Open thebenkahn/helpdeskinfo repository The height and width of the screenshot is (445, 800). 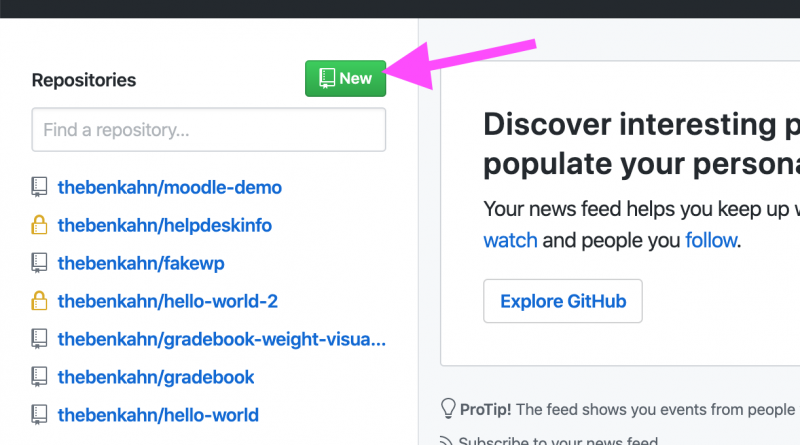click(x=164, y=225)
